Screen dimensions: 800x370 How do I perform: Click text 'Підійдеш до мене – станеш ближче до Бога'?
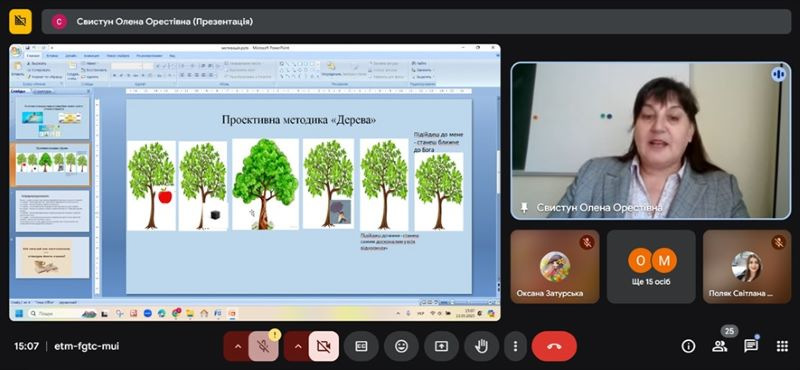(439, 141)
